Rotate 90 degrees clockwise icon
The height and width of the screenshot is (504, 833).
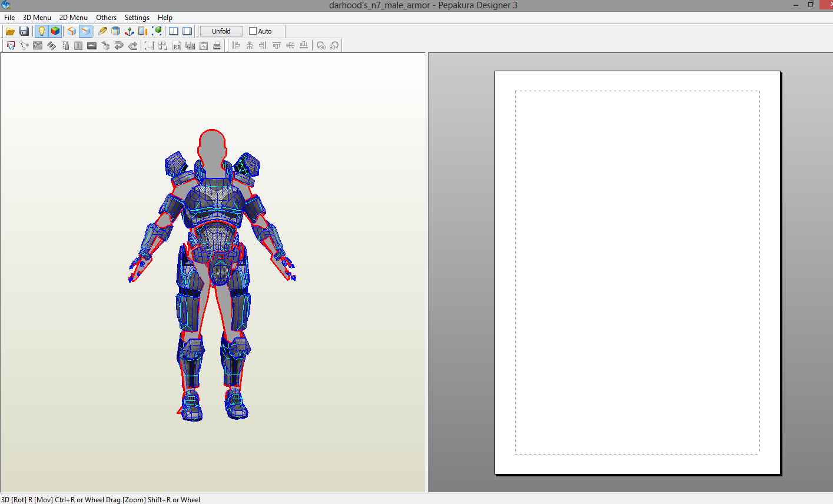coord(334,45)
